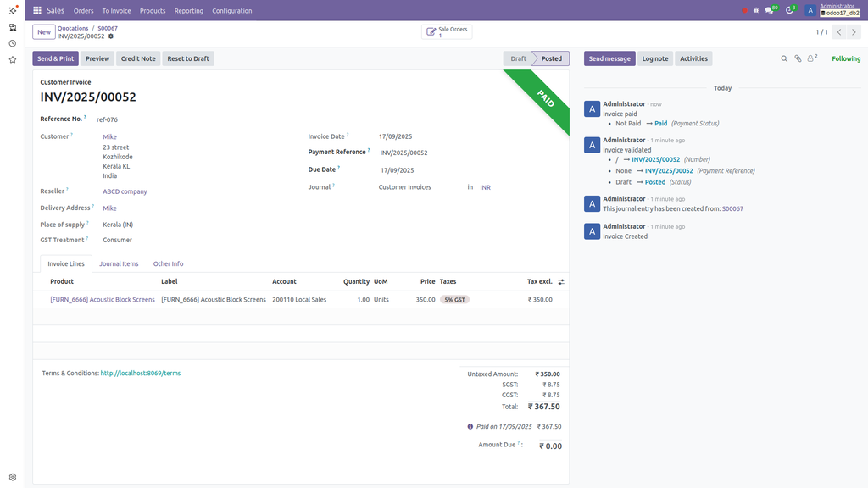This screenshot has width=868, height=488.
Task: Show followers using the person icon
Action: 810,58
